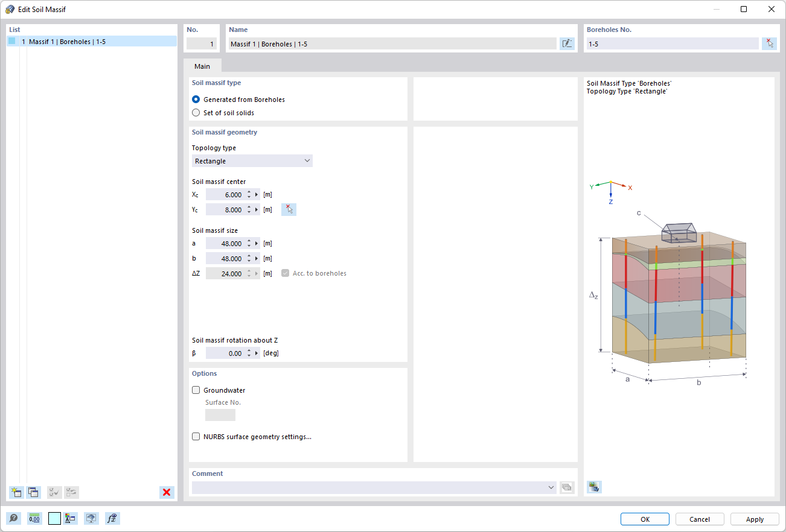Click the preview image settings icon
The width and height of the screenshot is (786, 532).
pos(594,487)
